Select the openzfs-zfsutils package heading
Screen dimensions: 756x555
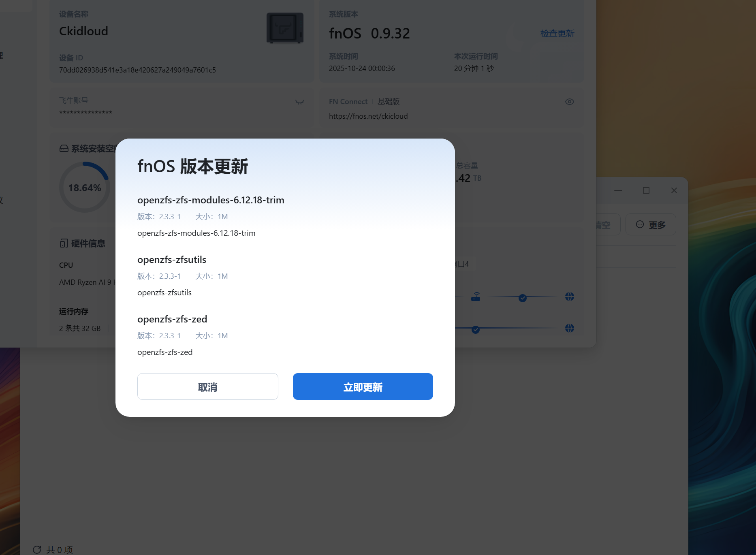tap(172, 260)
